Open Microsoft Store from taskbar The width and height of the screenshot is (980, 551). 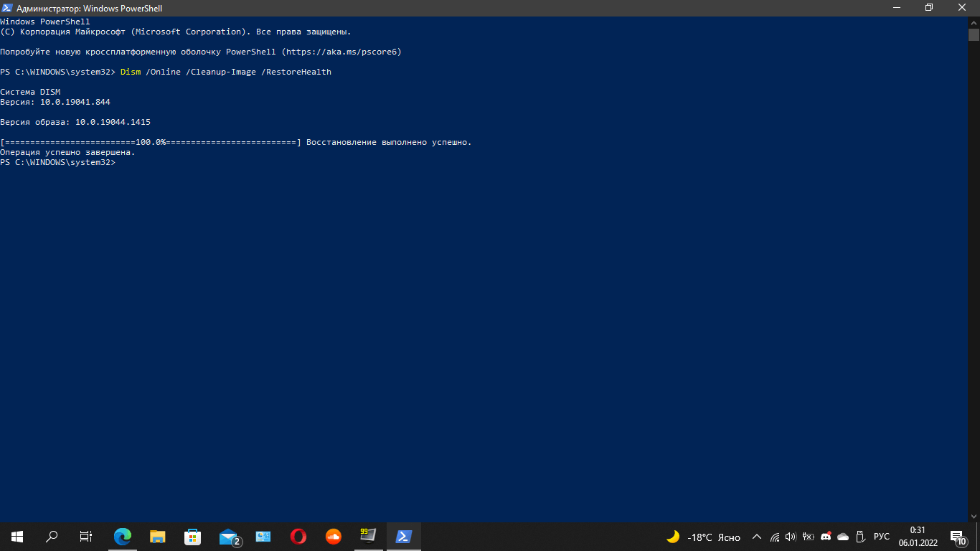pos(192,536)
